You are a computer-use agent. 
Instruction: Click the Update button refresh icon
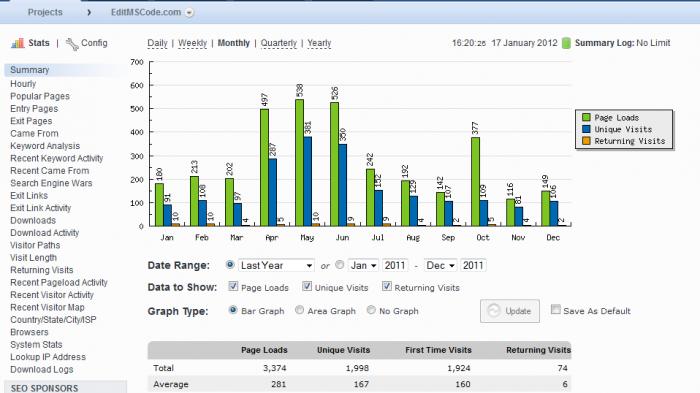click(494, 311)
